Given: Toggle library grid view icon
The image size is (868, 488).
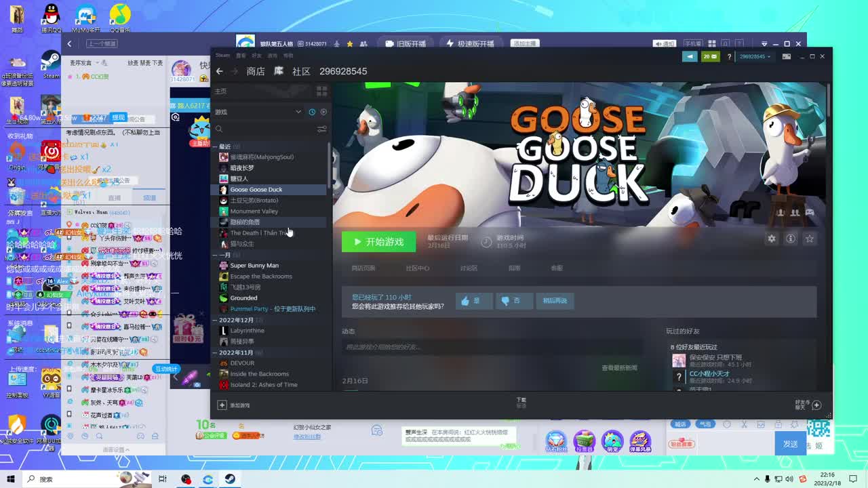Looking at the screenshot, I should pos(322,91).
